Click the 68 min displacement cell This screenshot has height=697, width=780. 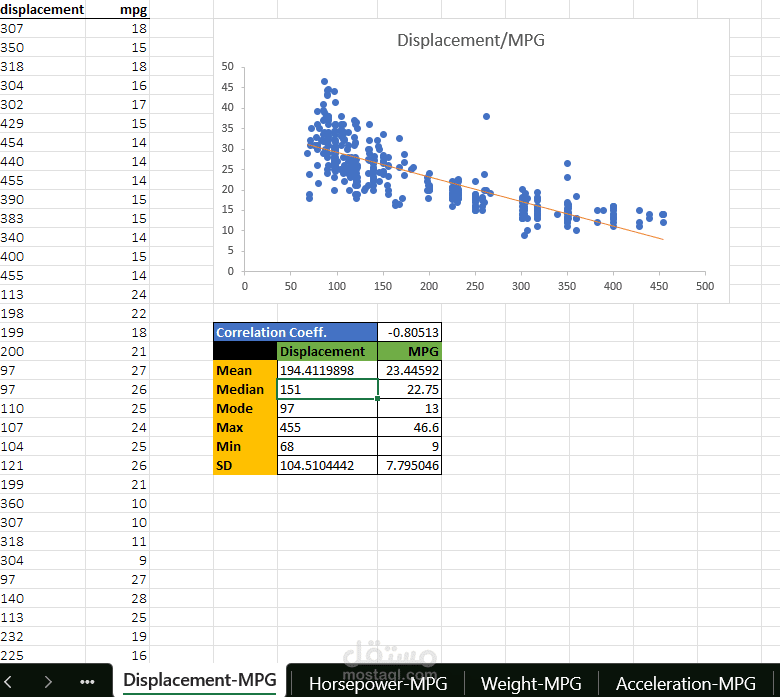click(327, 446)
